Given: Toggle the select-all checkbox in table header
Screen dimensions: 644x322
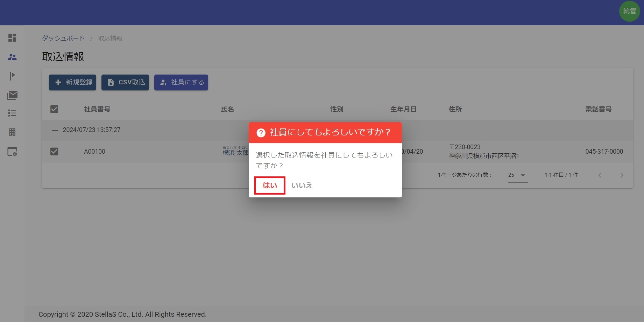Looking at the screenshot, I should 54,109.
